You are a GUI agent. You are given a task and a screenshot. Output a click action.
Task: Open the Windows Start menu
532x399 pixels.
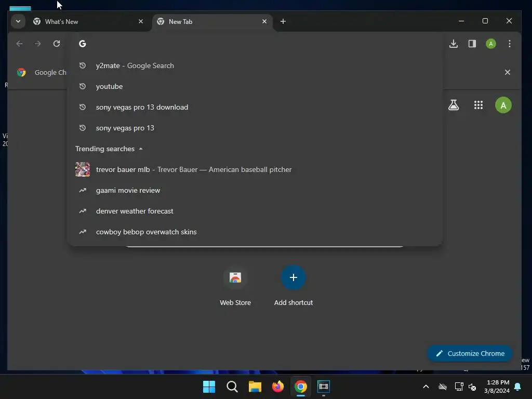tap(209, 387)
